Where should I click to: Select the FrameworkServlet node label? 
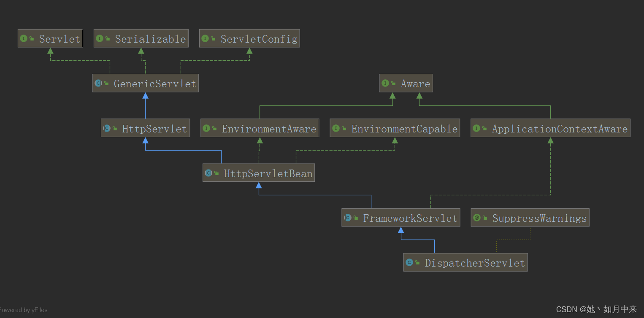click(x=410, y=218)
